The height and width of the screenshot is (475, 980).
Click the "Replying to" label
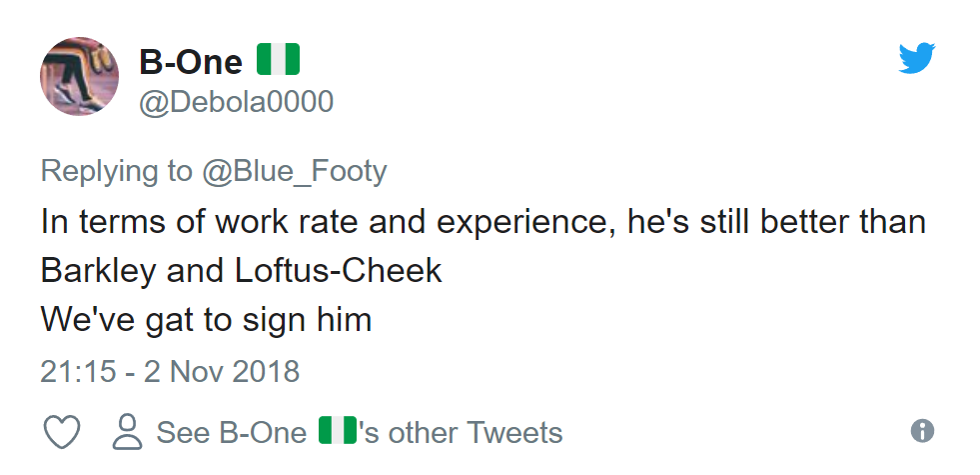coord(117,171)
